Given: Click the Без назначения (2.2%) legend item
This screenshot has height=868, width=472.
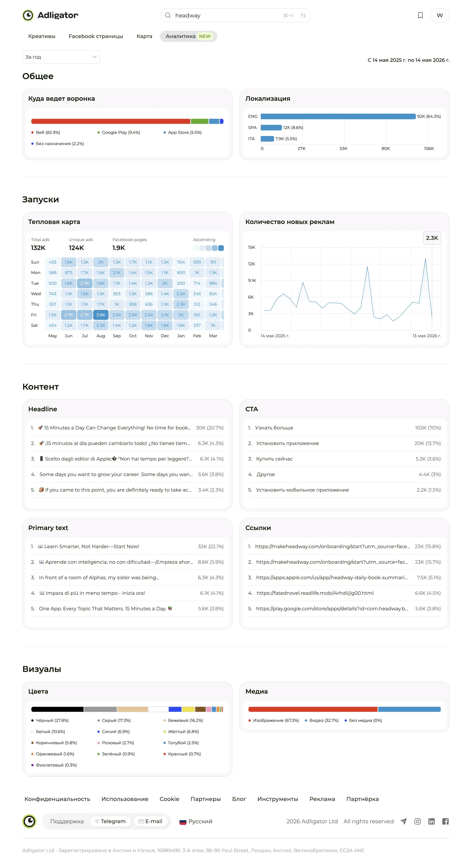Looking at the screenshot, I should 58,144.
